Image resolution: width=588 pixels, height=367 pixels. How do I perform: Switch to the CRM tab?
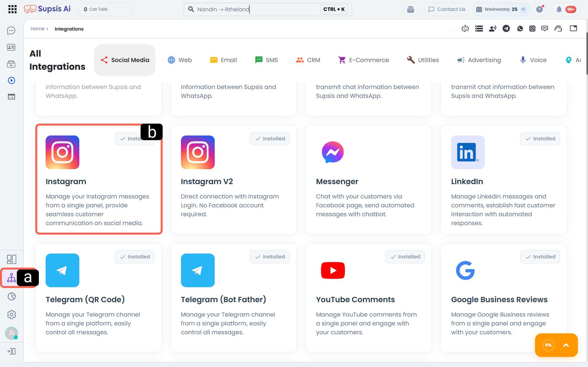coord(308,60)
